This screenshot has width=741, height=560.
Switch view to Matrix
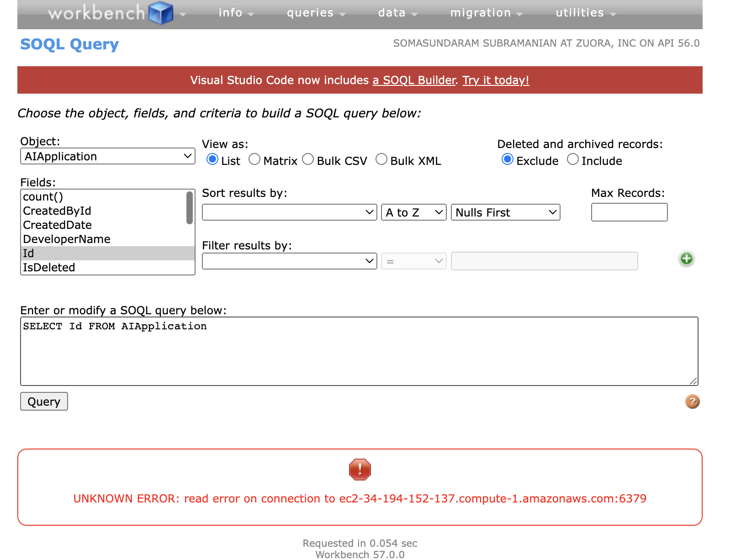point(254,159)
